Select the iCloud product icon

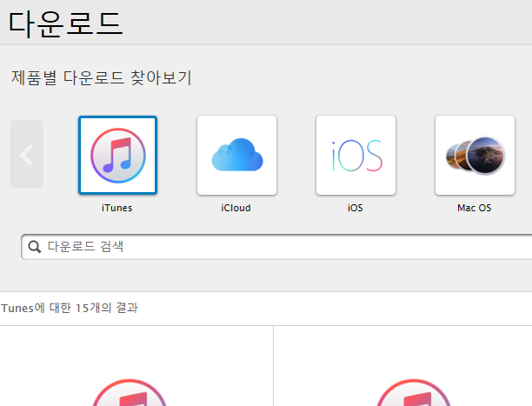[x=236, y=155]
